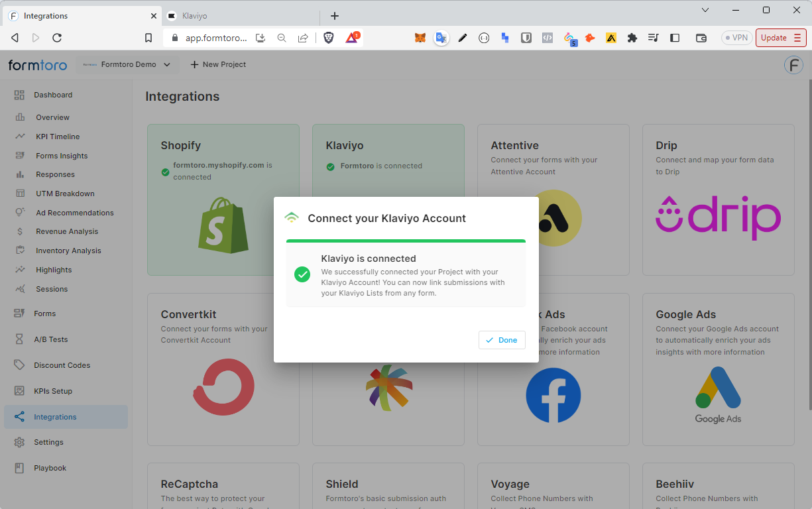Click the browser back button
Viewport: 812px width, 509px height.
[x=15, y=38]
